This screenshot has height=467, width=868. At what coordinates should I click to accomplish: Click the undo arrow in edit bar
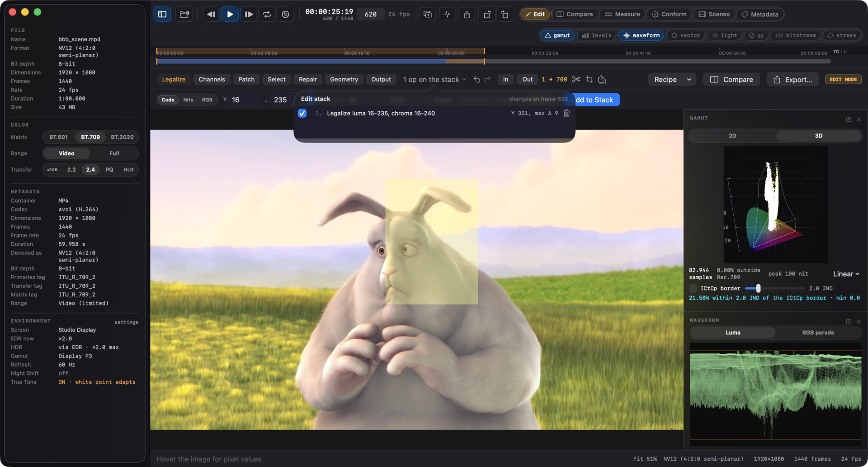476,79
